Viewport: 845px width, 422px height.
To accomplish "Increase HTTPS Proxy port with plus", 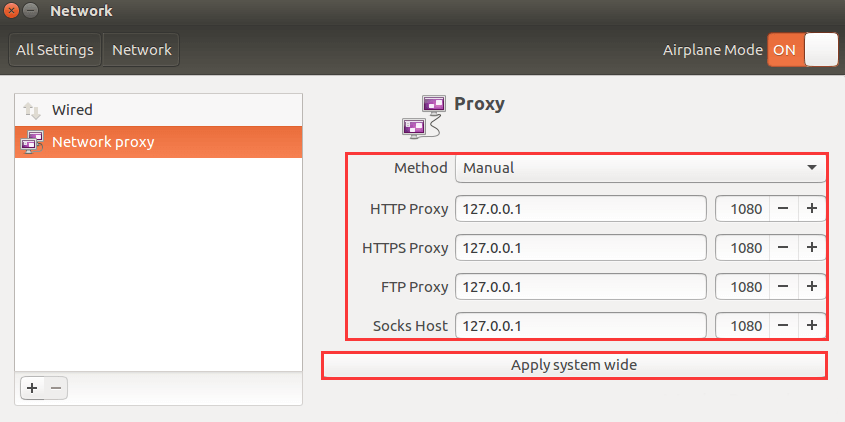I will coord(812,247).
